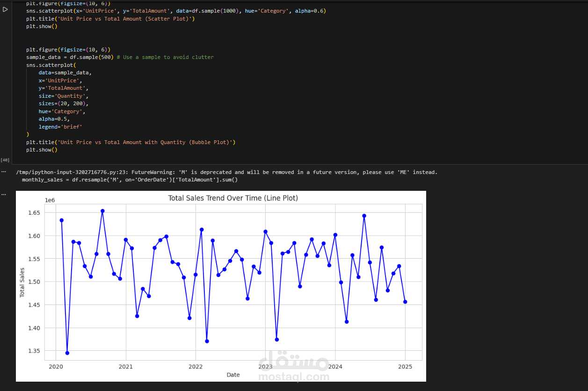Click the Total Sales Trend plot title
Viewport: 588px width, 391px height.
(233, 198)
